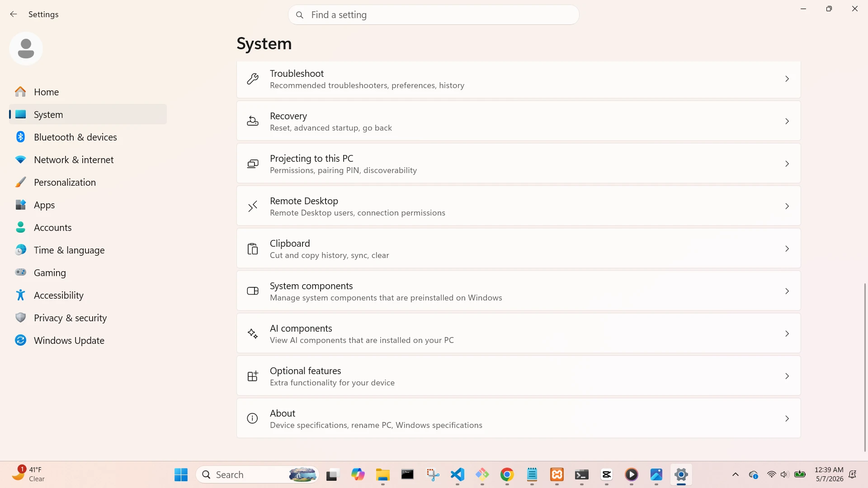This screenshot has height=488, width=868.
Task: Expand AI components with its chevron
Action: coord(787,333)
